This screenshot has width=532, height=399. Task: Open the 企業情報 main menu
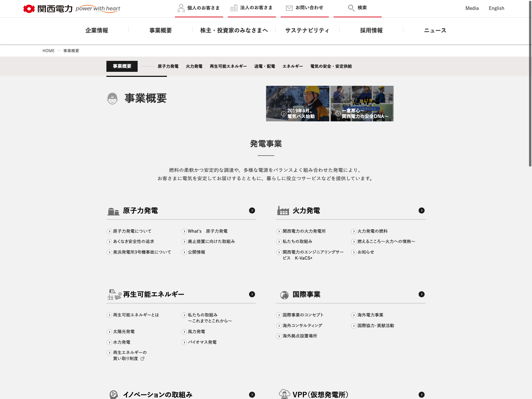click(97, 31)
